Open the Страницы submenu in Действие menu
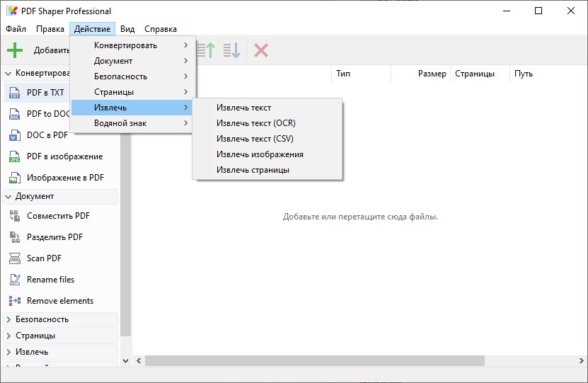Screen dimensions: 588x383 [x=133, y=92]
